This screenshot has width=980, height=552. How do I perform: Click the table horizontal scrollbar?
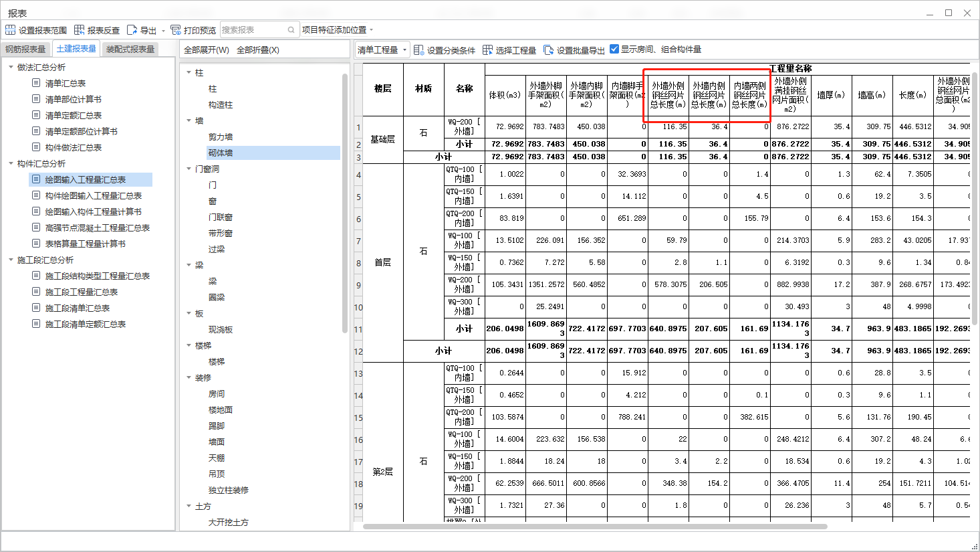coord(595,527)
